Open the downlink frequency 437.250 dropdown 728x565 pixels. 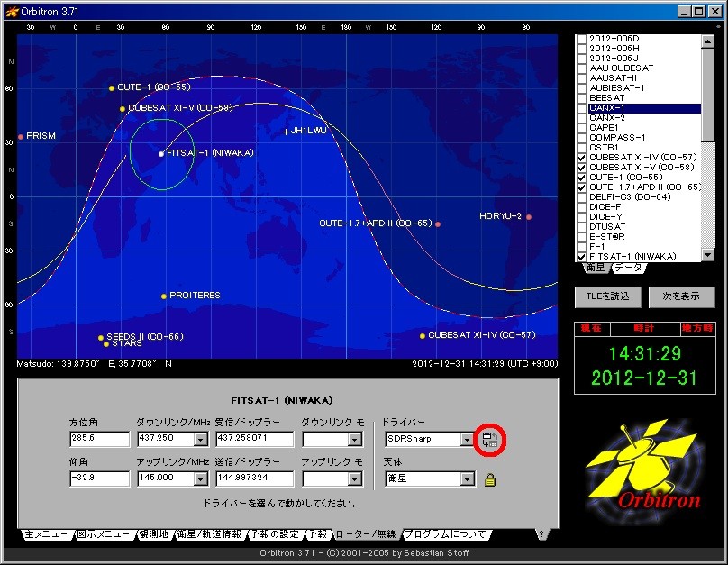pyautogui.click(x=201, y=439)
